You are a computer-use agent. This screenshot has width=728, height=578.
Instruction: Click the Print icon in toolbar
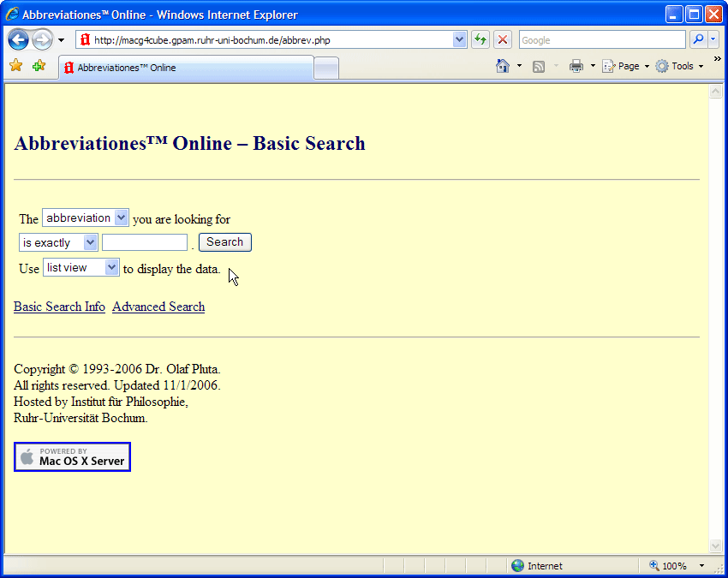pyautogui.click(x=576, y=67)
